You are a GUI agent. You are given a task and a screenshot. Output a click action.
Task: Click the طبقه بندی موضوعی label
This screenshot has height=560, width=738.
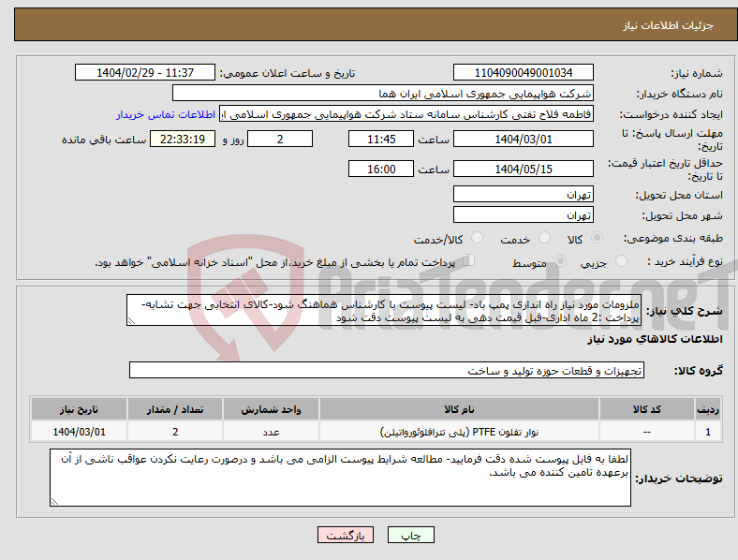tap(672, 238)
